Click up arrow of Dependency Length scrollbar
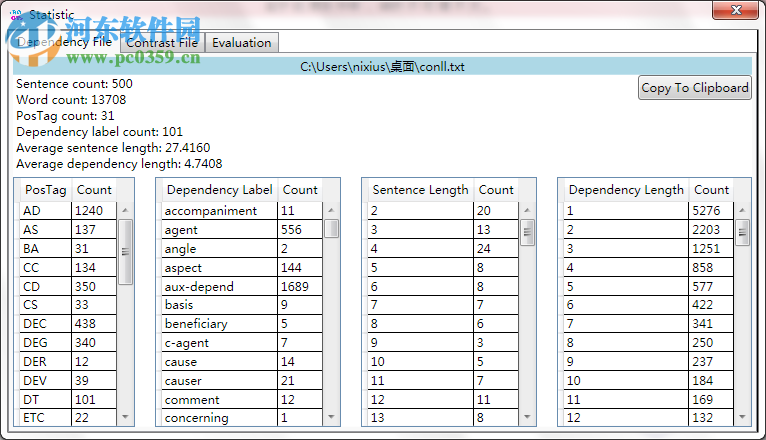This screenshot has height=440, width=766. pyautogui.click(x=743, y=210)
